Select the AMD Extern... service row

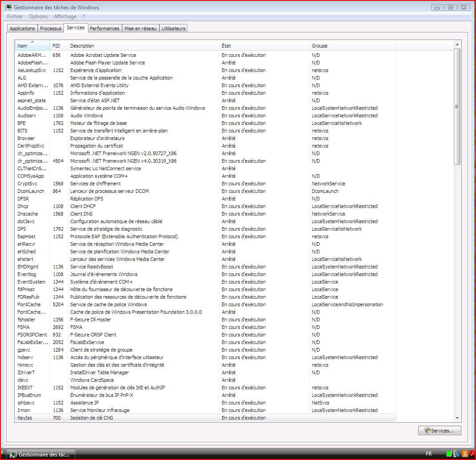pos(205,85)
